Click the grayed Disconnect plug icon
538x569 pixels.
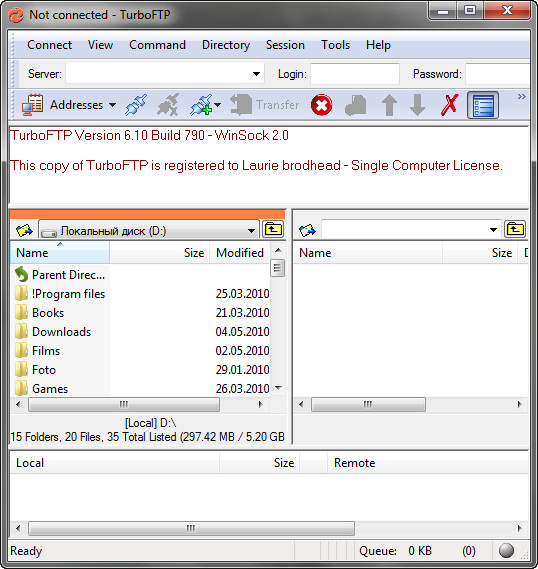pyautogui.click(x=168, y=105)
